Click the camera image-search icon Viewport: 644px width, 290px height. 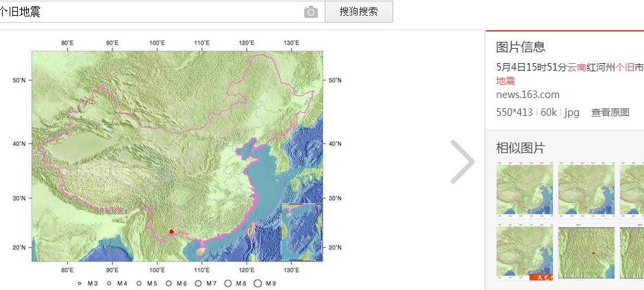click(x=311, y=12)
